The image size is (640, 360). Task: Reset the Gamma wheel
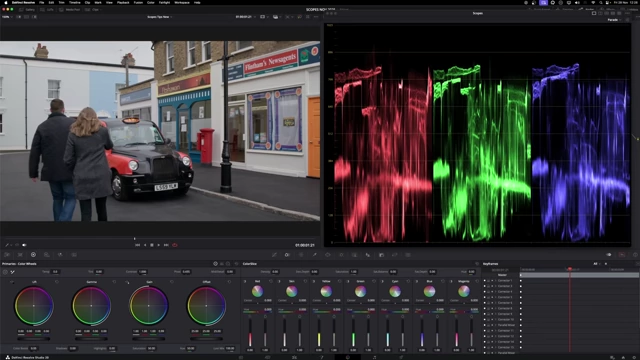tap(114, 282)
